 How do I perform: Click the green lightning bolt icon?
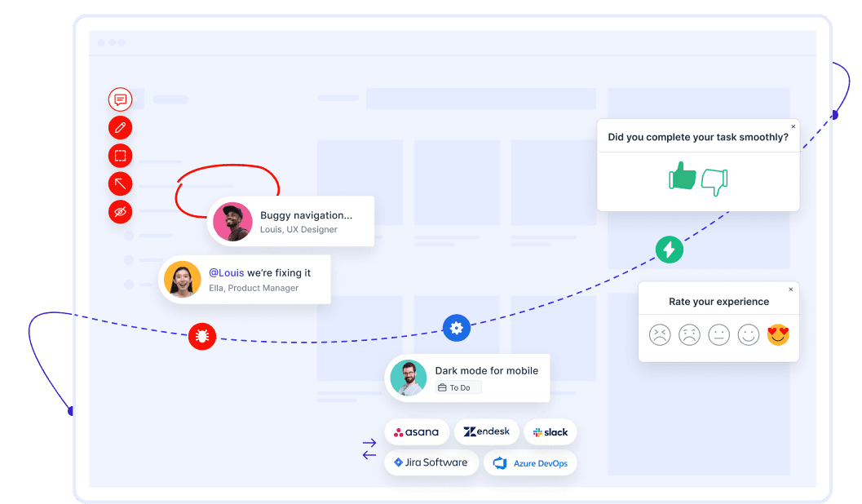[669, 250]
